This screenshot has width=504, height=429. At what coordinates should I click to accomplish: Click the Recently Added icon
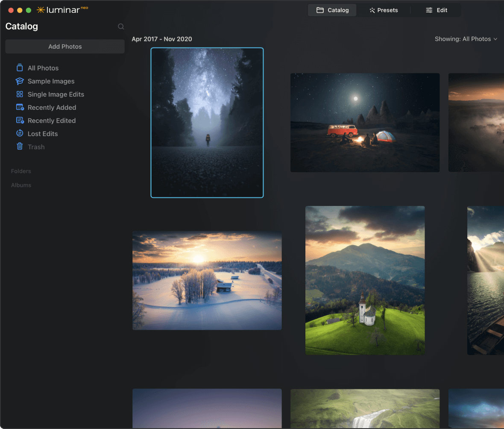20,107
